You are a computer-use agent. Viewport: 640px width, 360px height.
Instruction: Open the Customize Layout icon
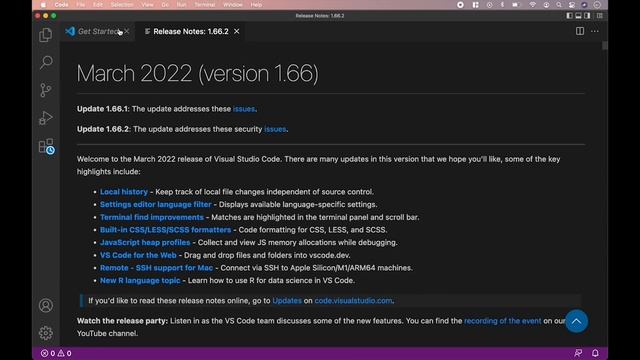[600, 16]
